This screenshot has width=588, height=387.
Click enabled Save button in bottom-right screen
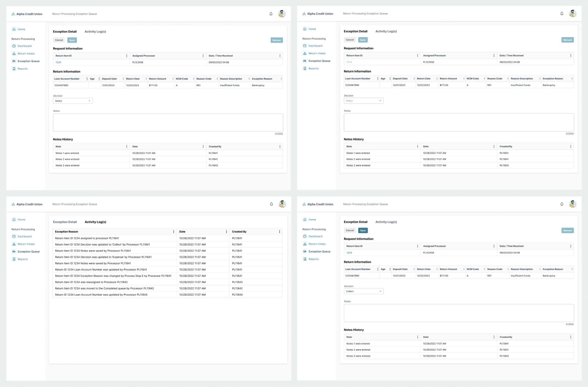coord(363,230)
